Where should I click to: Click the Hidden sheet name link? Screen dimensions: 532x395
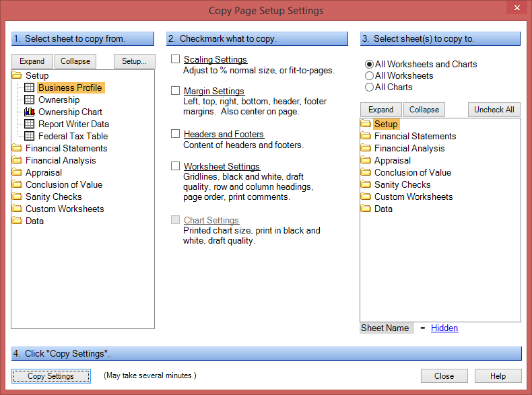pyautogui.click(x=444, y=328)
